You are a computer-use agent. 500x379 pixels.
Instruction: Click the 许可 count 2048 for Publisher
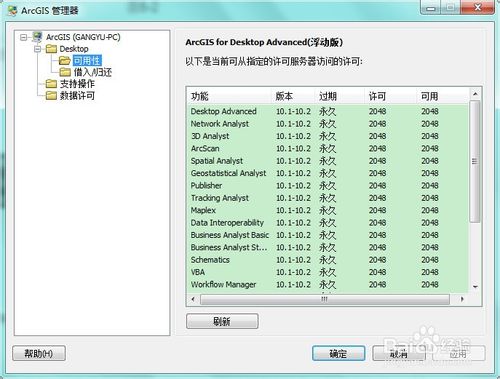(377, 186)
